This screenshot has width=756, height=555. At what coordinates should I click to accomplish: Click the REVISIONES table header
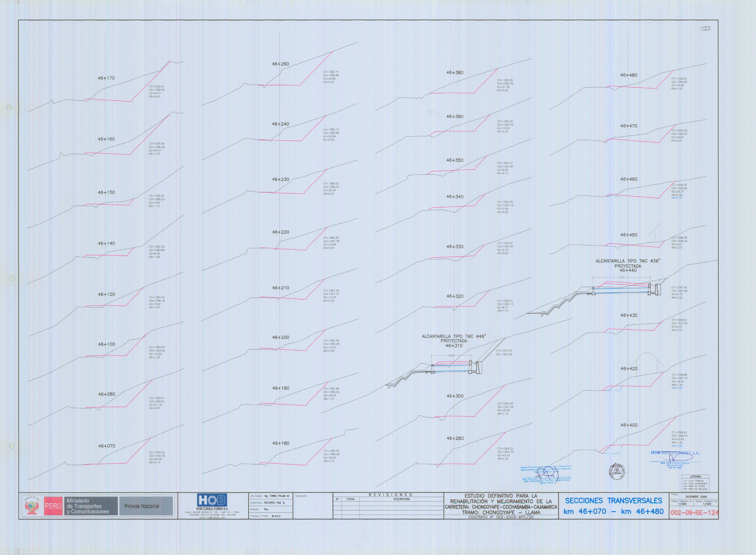click(x=390, y=495)
